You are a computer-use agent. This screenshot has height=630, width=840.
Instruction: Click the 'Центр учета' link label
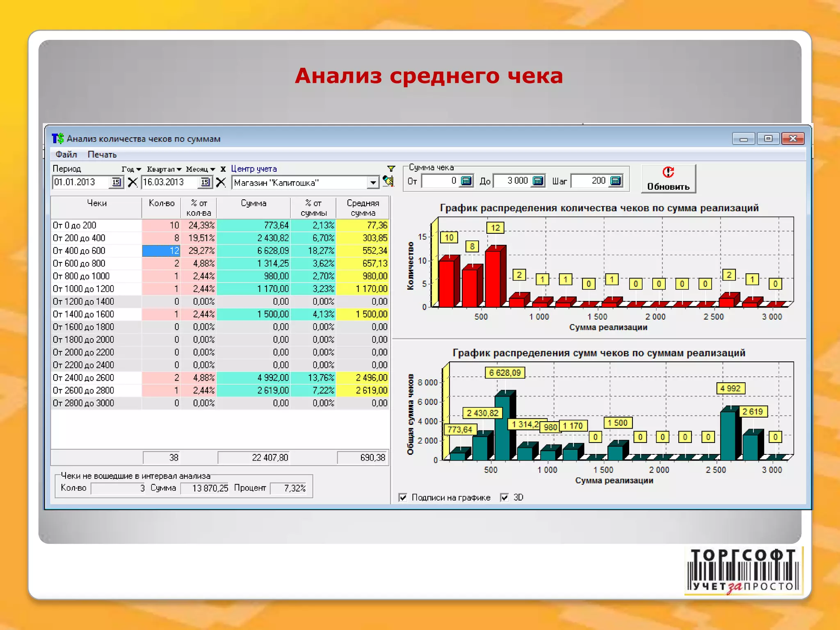[x=254, y=169]
